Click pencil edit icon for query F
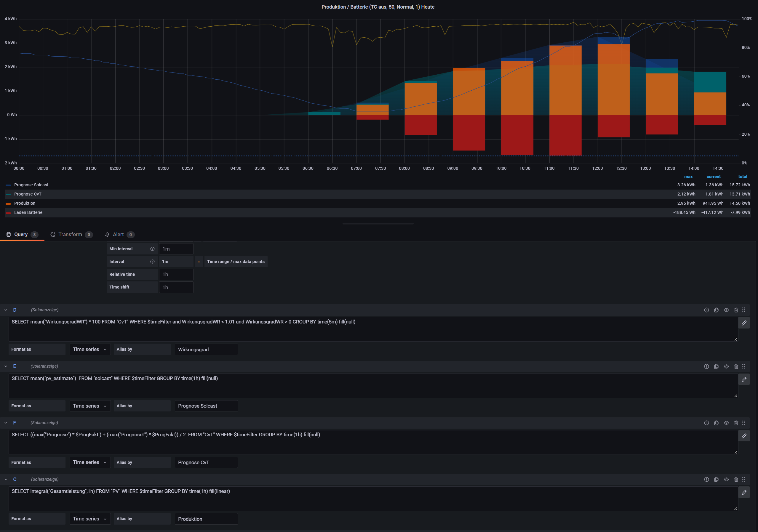 click(x=744, y=436)
